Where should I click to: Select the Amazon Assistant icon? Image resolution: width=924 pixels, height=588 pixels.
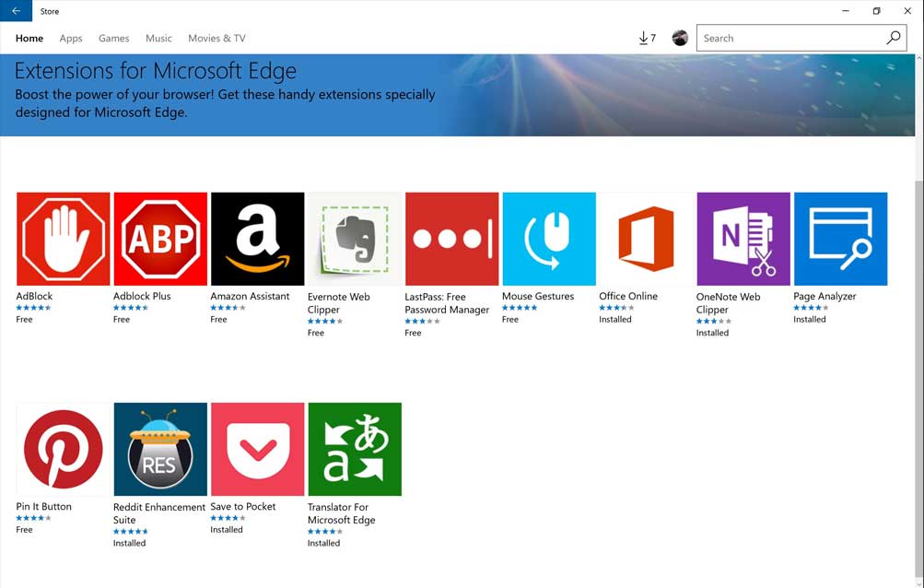(258, 239)
